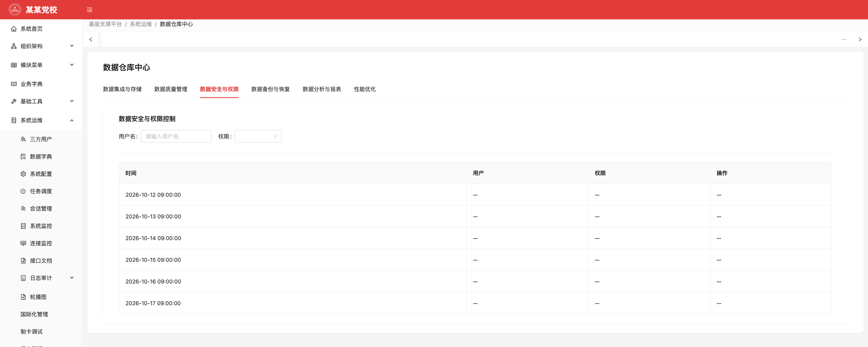The width and height of the screenshot is (868, 347).
Task: Switch to 数据备份与恢复 tab
Action: [271, 89]
